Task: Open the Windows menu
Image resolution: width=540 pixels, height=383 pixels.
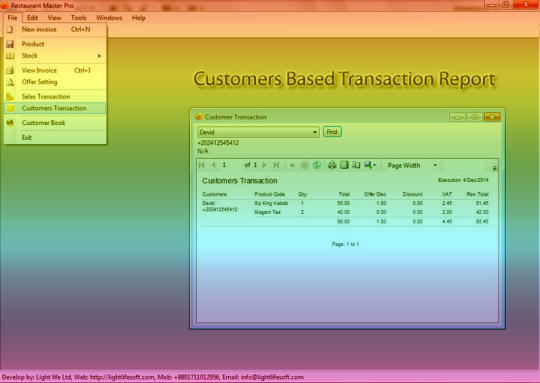Action: [109, 18]
